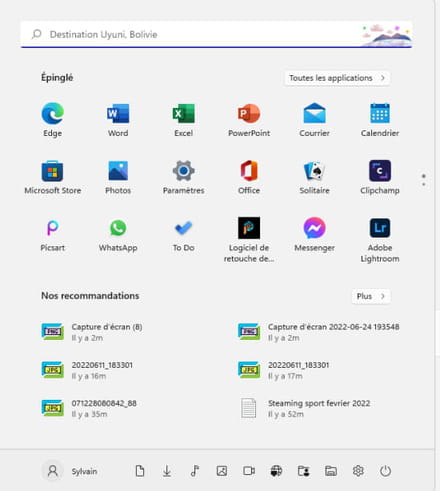Click the search highlight illustration
The height and width of the screenshot is (491, 440).
[x=387, y=35]
